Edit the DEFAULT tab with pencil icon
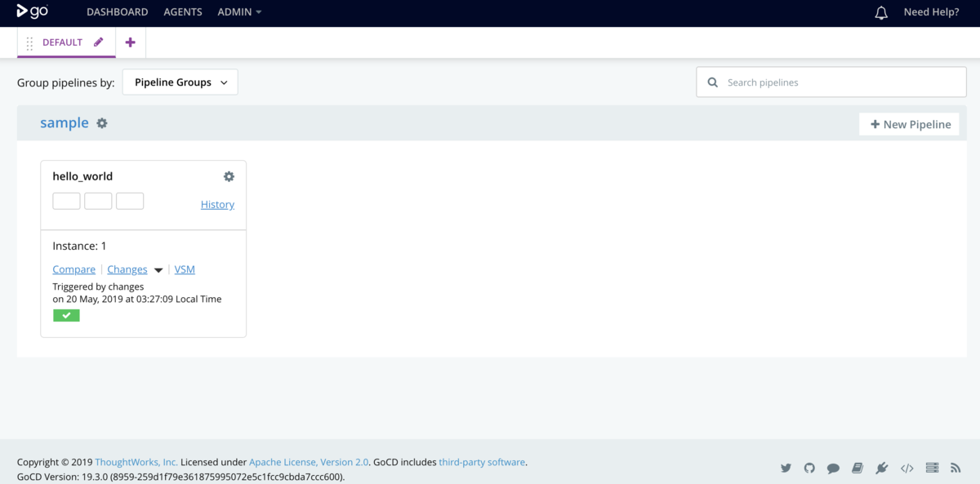This screenshot has width=980, height=484. [99, 42]
